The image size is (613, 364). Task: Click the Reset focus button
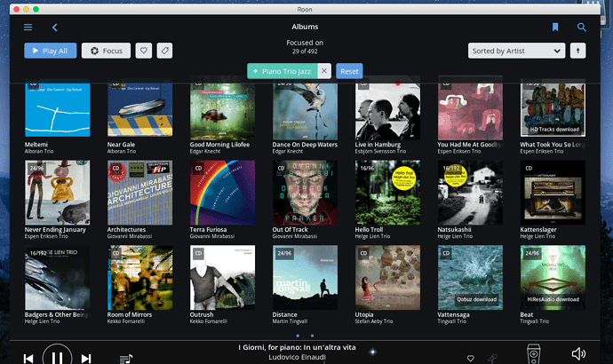pyautogui.click(x=349, y=71)
